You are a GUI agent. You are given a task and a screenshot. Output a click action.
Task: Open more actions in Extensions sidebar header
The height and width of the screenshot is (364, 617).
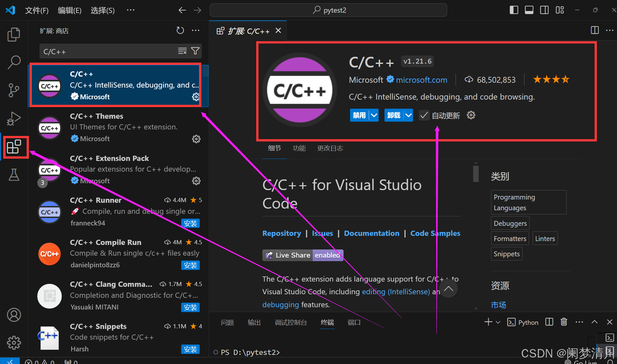(x=195, y=30)
